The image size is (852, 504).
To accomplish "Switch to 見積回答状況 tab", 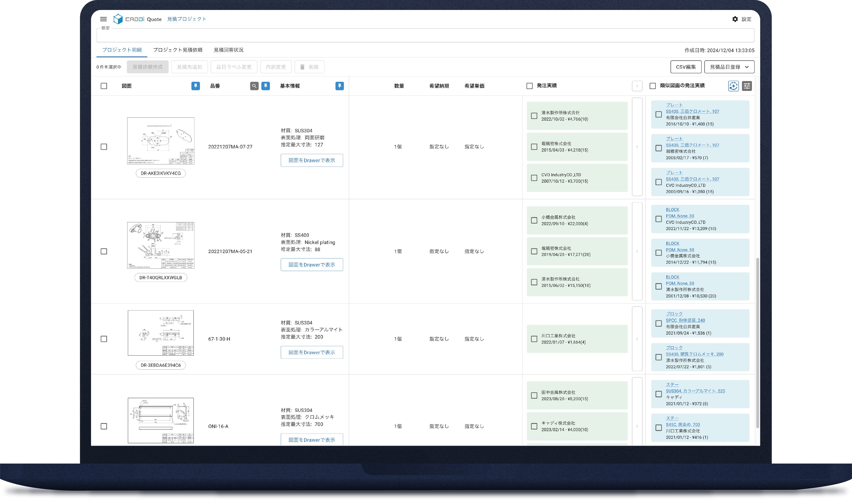I will pos(229,50).
